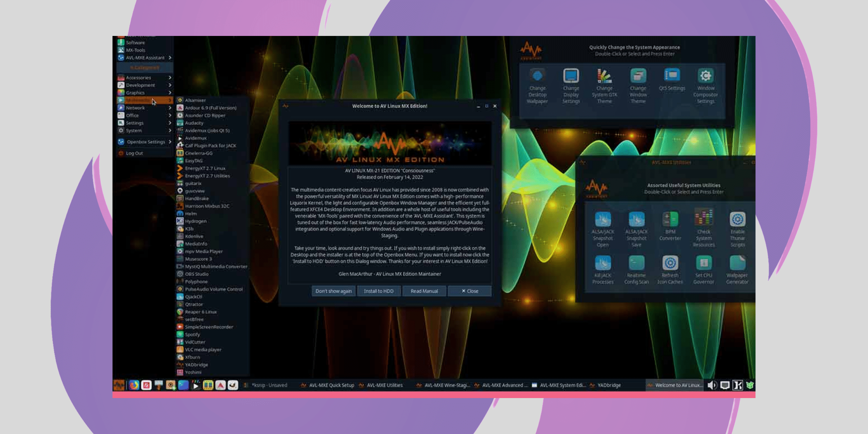This screenshot has width=868, height=434.
Task: Launch Reaper 6 Linux entry
Action: pyautogui.click(x=213, y=312)
